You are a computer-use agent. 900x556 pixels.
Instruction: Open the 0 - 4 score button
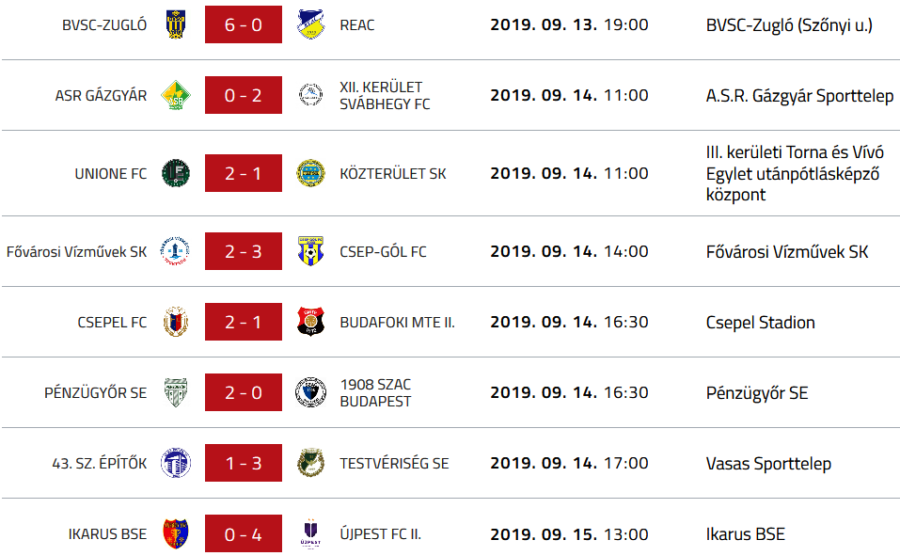(243, 534)
